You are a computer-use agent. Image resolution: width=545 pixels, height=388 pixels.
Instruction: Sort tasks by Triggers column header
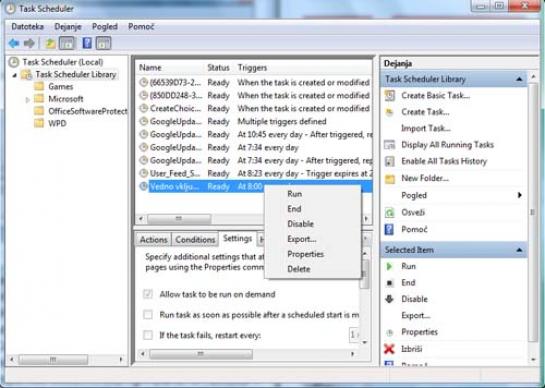(252, 68)
